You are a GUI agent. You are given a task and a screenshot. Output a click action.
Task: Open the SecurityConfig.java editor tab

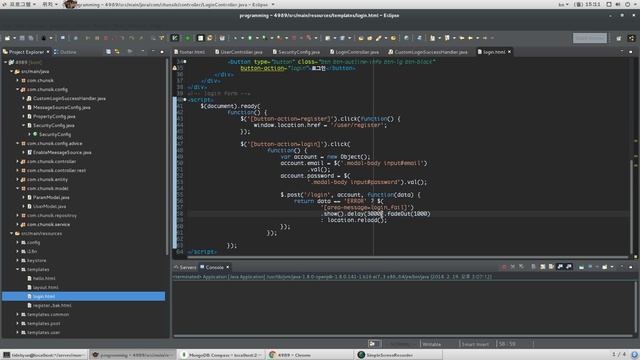point(296,52)
